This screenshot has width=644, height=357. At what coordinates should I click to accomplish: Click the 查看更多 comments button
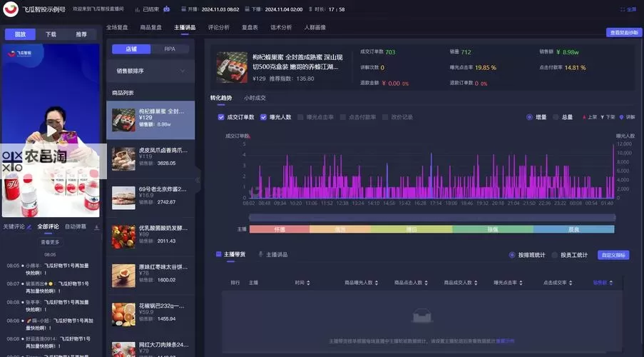(50, 242)
